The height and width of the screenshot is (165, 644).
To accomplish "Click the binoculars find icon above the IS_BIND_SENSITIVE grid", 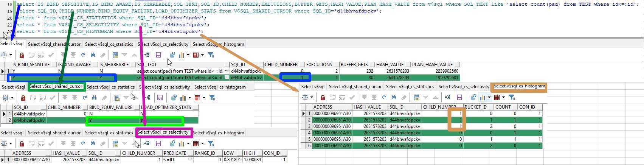I will coord(93,55).
